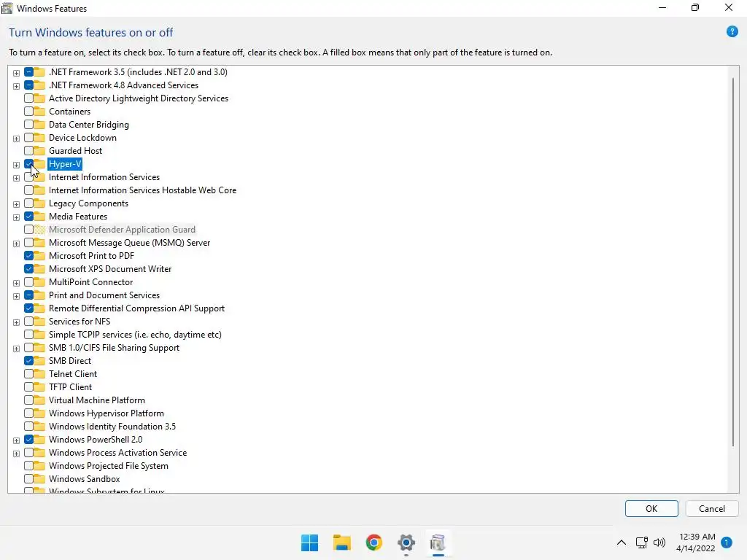This screenshot has height=560, width=747.
Task: Click the Cancel button
Action: point(712,508)
